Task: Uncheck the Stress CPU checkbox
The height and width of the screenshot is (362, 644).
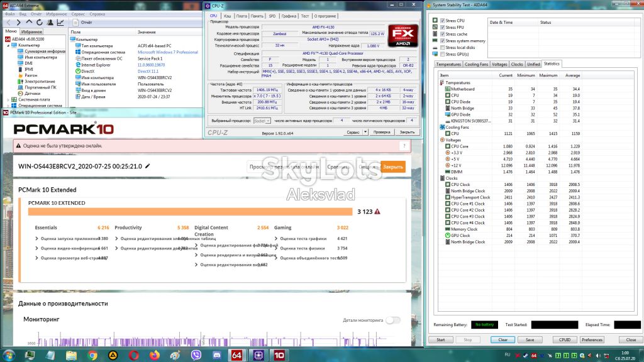Action: (x=442, y=21)
